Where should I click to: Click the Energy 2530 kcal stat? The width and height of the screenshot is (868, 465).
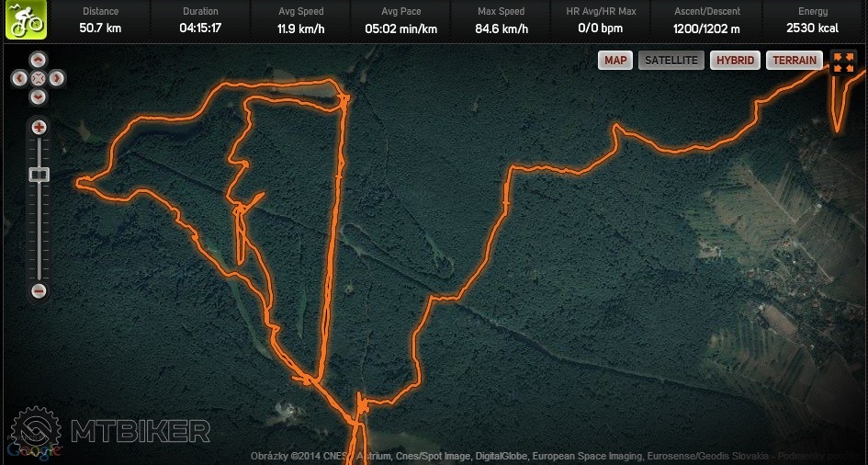813,20
